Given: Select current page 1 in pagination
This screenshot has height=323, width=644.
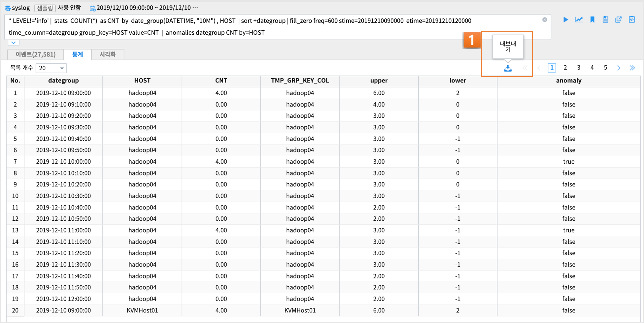Looking at the screenshot, I should (552, 68).
